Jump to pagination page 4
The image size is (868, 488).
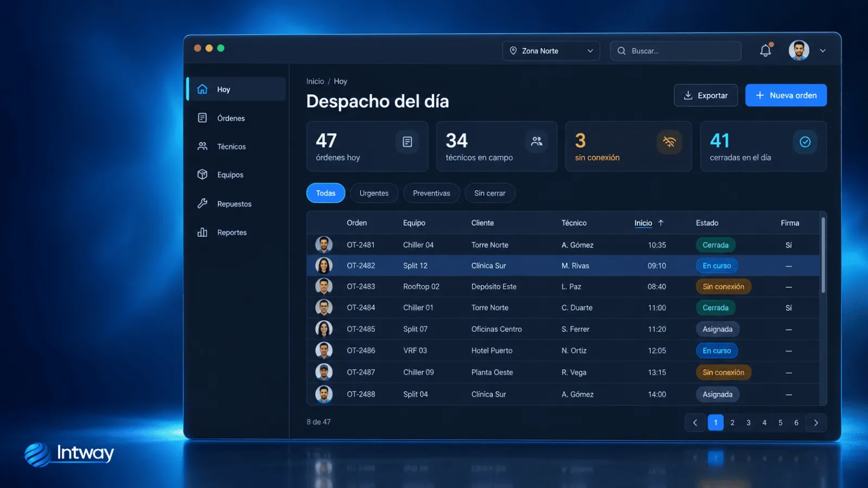(x=764, y=422)
